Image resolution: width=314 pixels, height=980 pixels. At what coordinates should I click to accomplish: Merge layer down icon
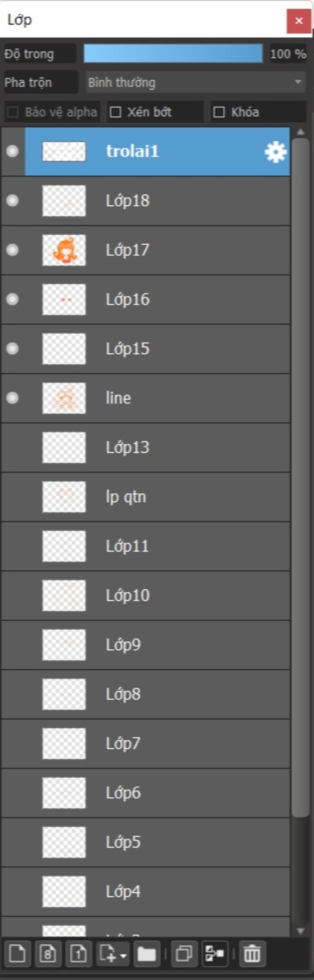click(x=215, y=954)
